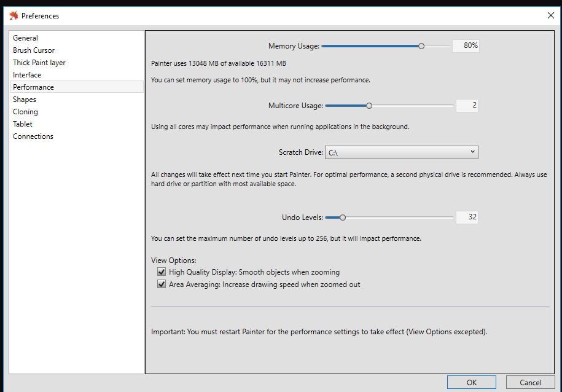Screen dimensions: 562x392
Task: Click the Painter app icon in title bar
Action: click(14, 15)
